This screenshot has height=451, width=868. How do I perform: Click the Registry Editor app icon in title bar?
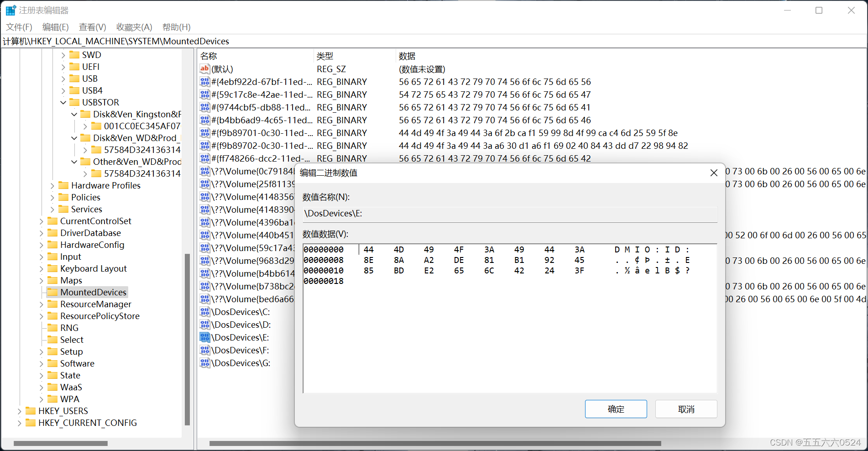(x=11, y=10)
